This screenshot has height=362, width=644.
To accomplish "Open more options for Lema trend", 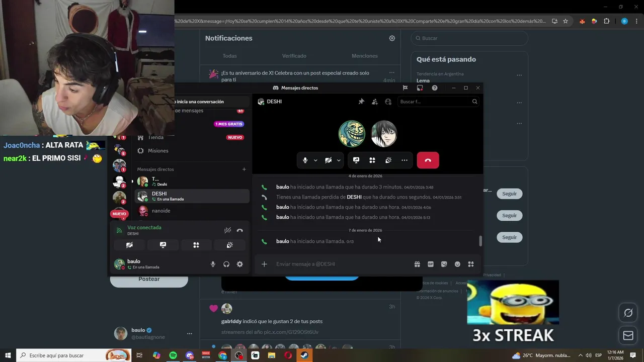I will pyautogui.click(x=519, y=75).
